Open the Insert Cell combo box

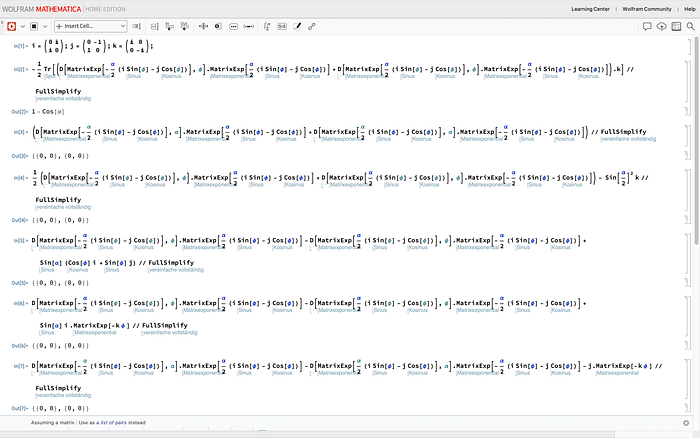coord(91,26)
